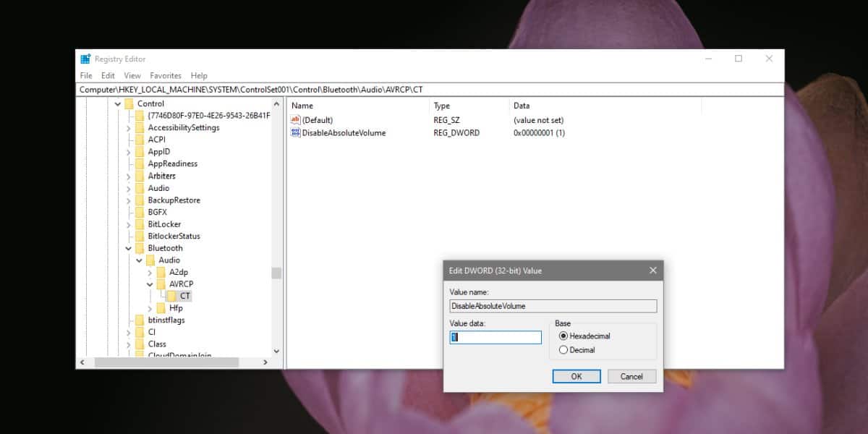Click the Hfp folder icon
868x434 pixels.
161,308
